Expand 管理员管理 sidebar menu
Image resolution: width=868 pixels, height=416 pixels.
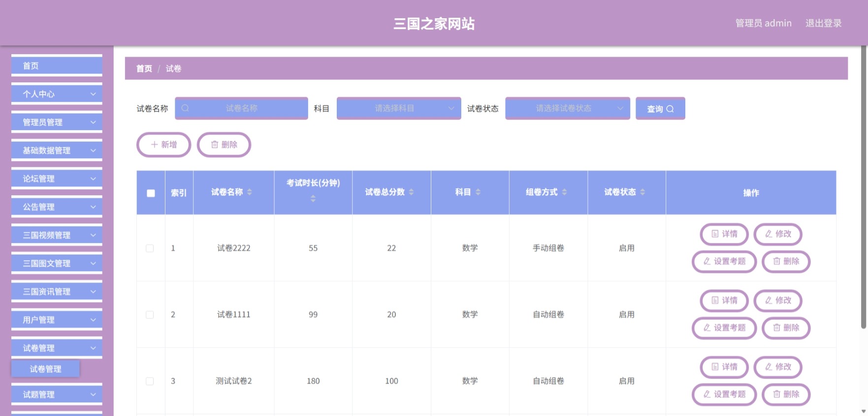click(57, 122)
